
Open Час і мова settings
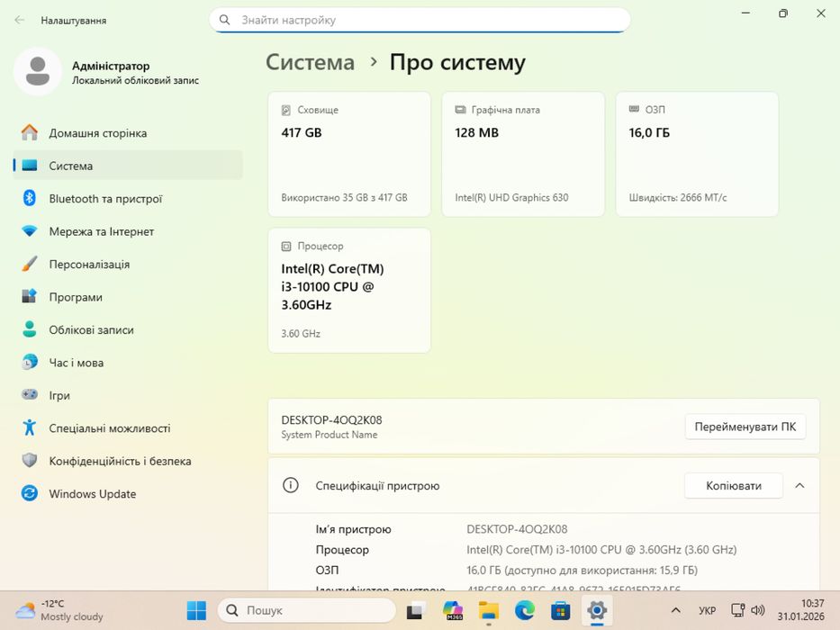128,362
